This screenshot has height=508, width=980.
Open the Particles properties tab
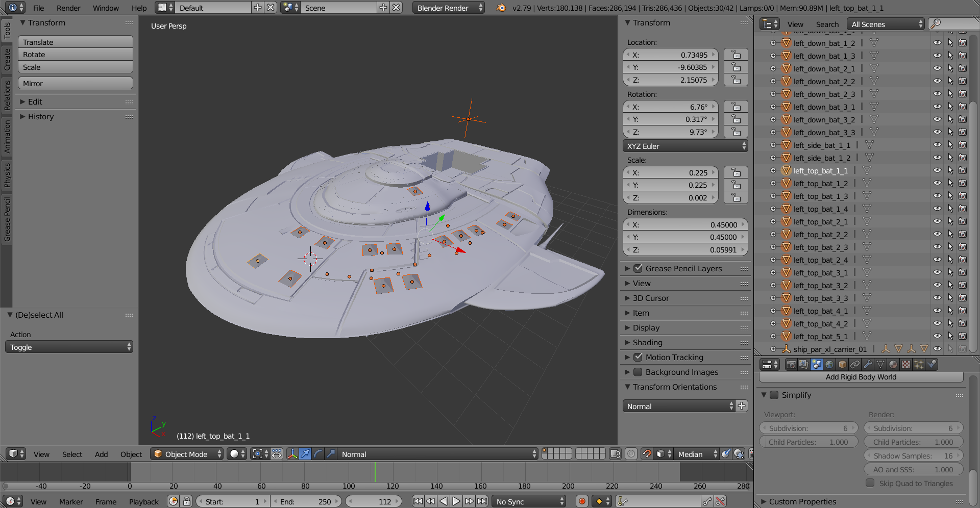919,364
